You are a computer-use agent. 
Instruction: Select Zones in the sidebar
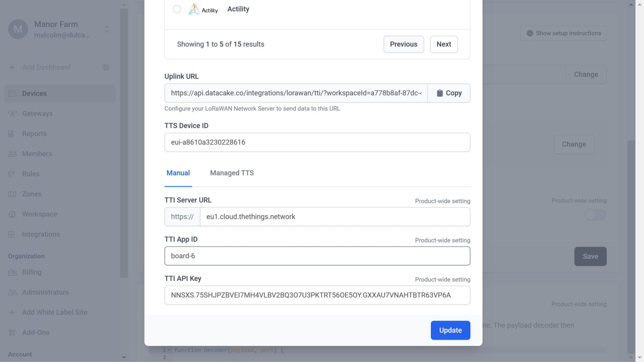(x=31, y=194)
